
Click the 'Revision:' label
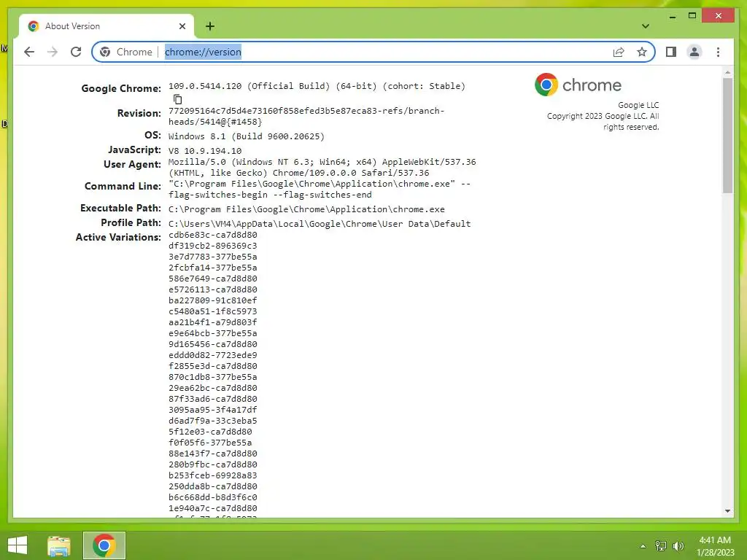click(x=139, y=113)
